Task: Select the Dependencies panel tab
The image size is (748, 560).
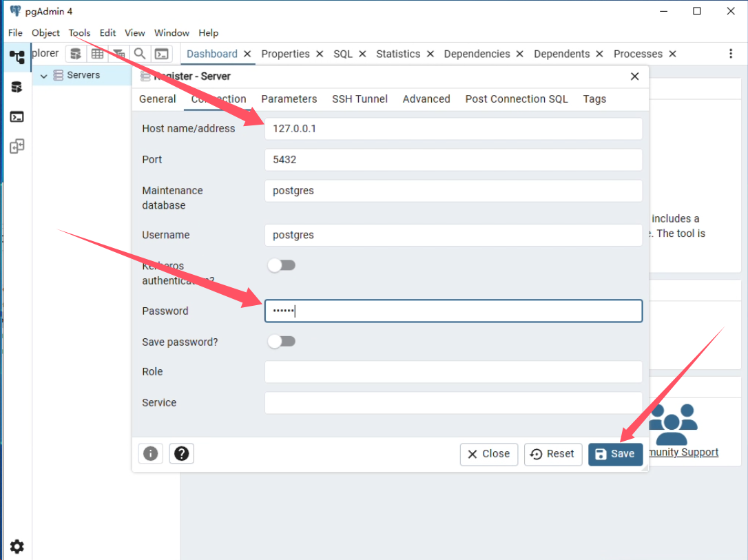Action: [x=477, y=54]
